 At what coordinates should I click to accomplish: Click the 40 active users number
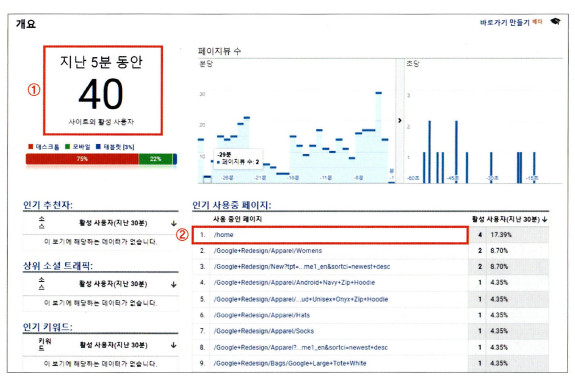101,94
